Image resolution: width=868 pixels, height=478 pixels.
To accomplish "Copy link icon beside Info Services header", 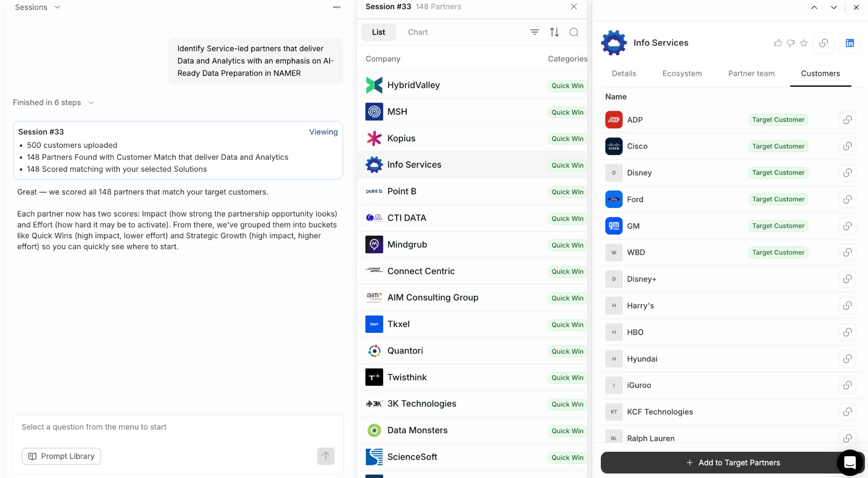I will pyautogui.click(x=824, y=43).
